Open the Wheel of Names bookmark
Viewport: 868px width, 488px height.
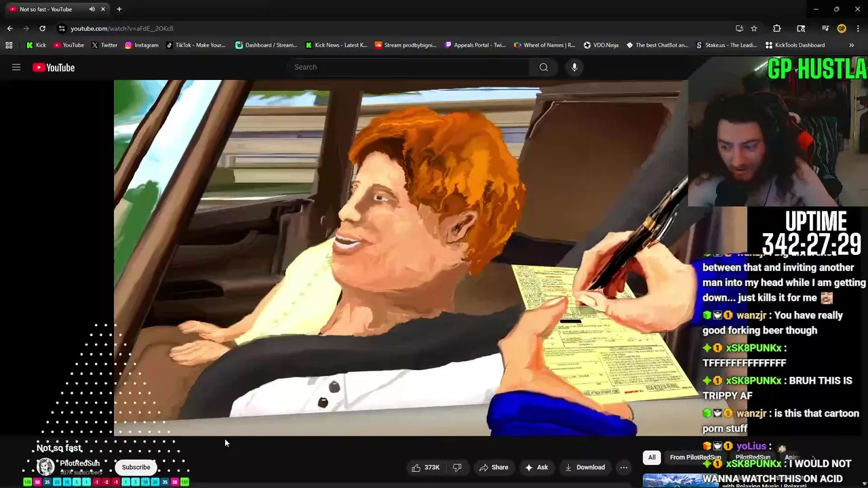[x=545, y=45]
